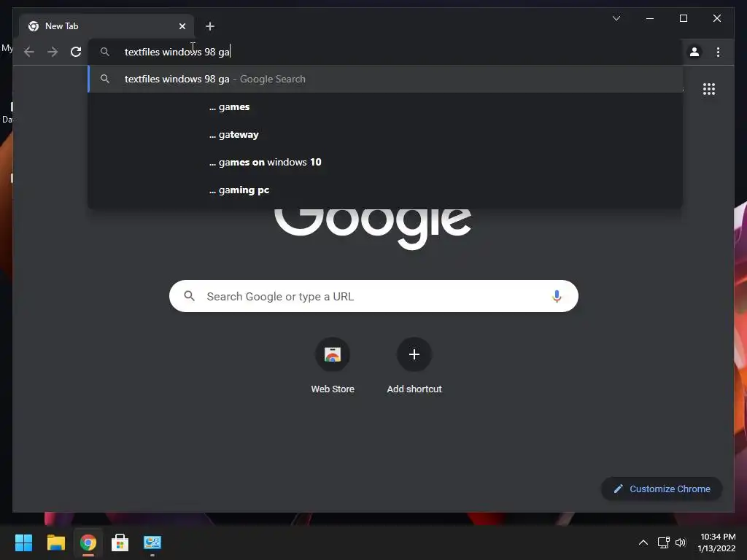
Task: Open the Web Store shortcut
Action: coord(333,367)
